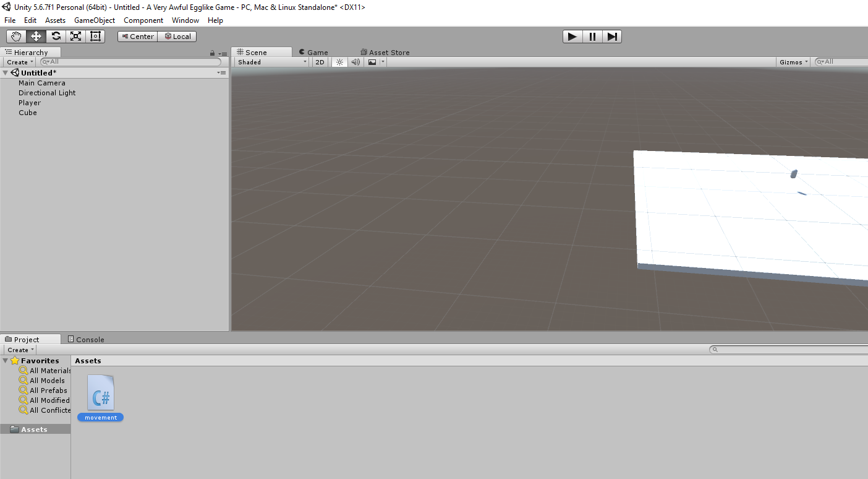Switch to the Project tab

[x=31, y=339]
